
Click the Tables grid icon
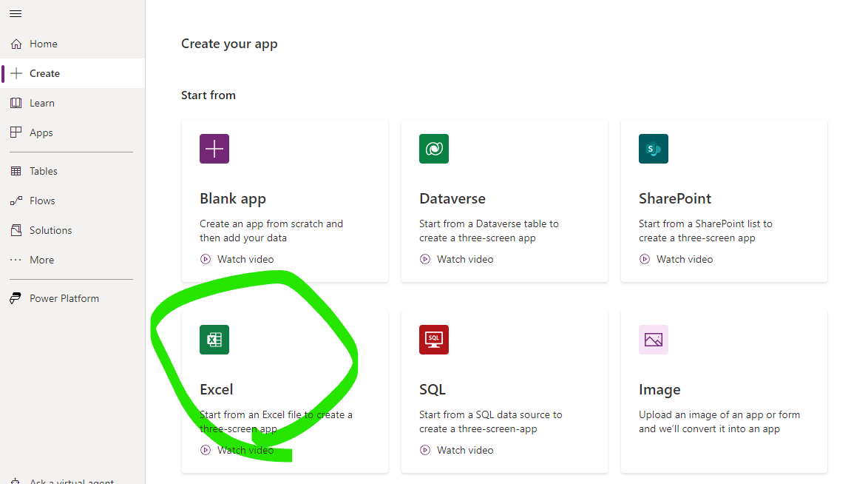(x=16, y=171)
